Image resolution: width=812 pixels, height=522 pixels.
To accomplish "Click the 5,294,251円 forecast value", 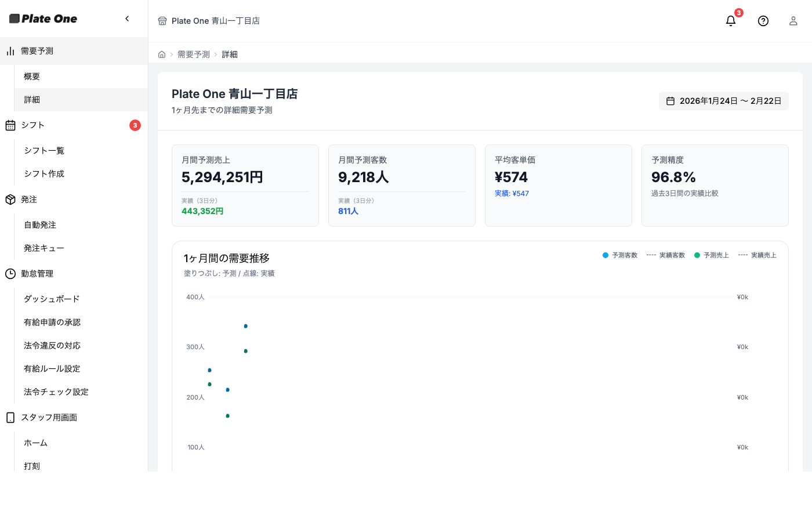I will (x=222, y=177).
